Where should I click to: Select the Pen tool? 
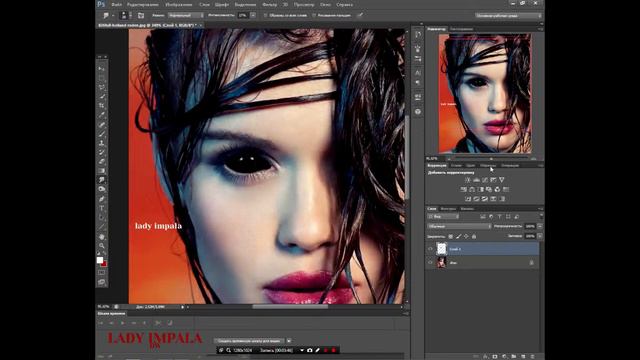(102, 199)
